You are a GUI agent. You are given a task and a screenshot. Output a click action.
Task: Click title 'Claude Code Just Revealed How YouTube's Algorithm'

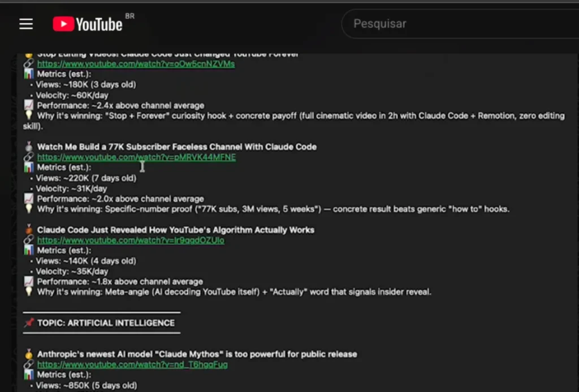click(176, 230)
